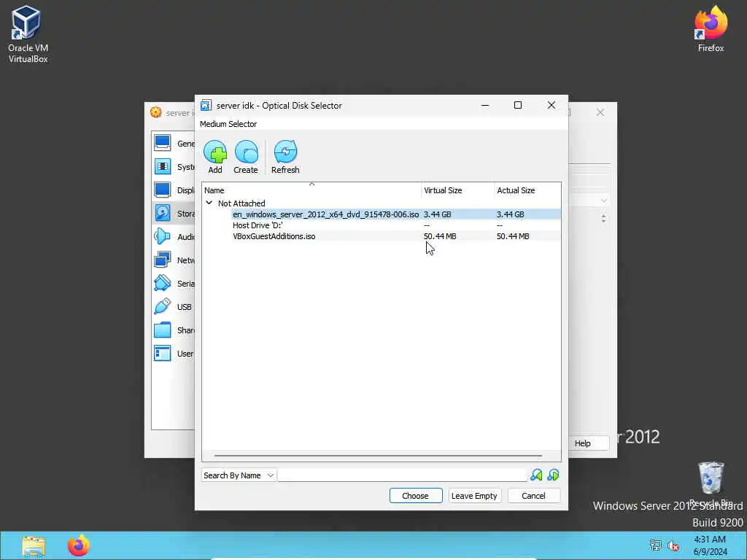This screenshot has width=747, height=560.
Task: Open Oracle VM VirtualBox desktop shortcut
Action: 28,34
